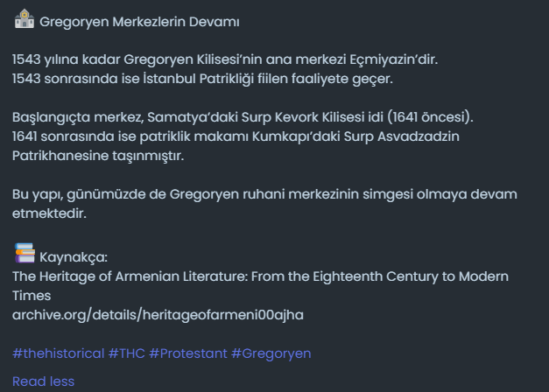Open the #Gregoryen hashtag

tap(271, 353)
